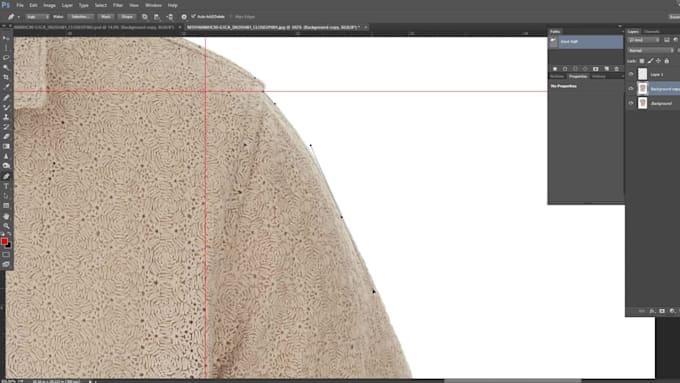Screen dimensions: 680x383
Task: Select the Healing Brush tool
Action: pos(6,97)
